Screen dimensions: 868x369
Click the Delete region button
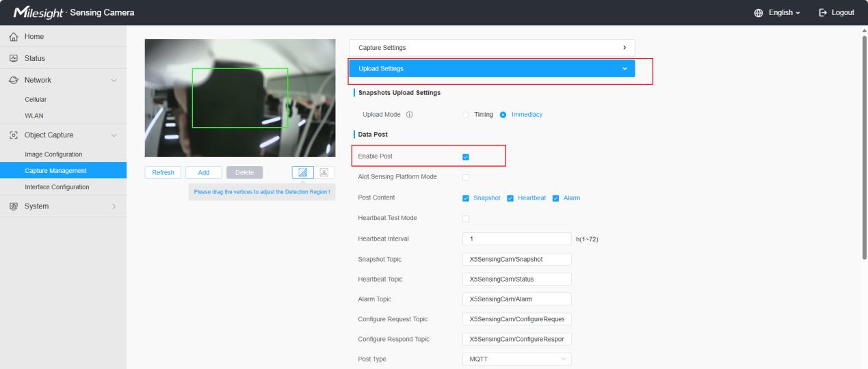click(245, 173)
